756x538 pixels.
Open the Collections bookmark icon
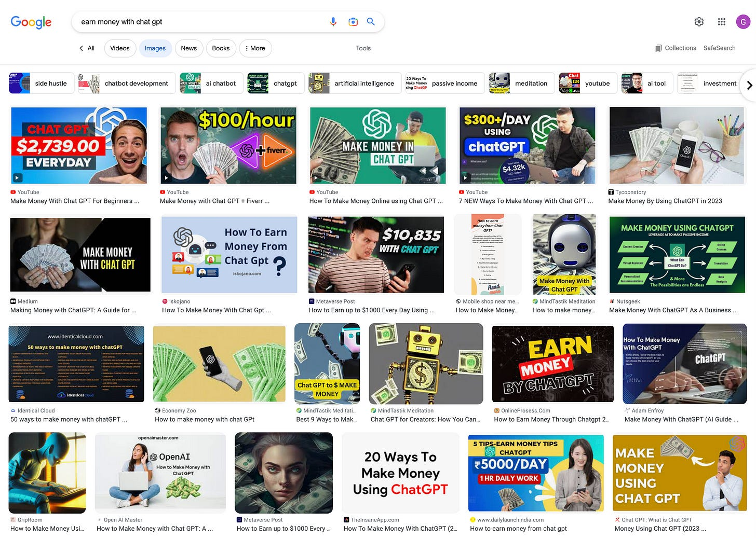coord(659,48)
